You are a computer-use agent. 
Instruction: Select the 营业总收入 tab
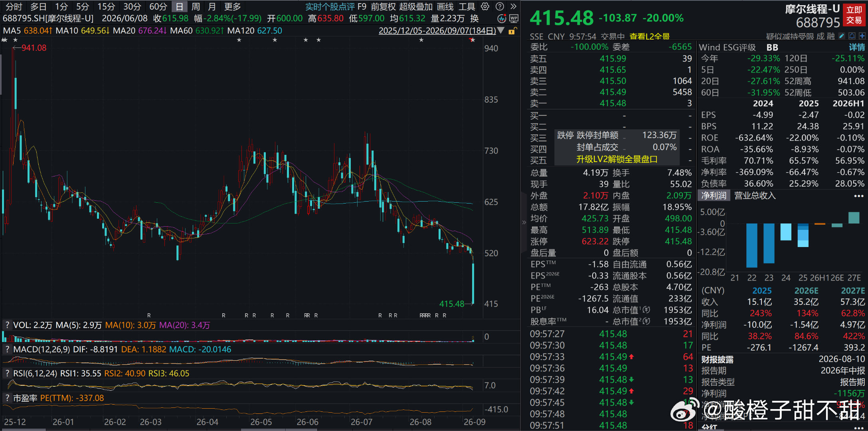point(755,196)
